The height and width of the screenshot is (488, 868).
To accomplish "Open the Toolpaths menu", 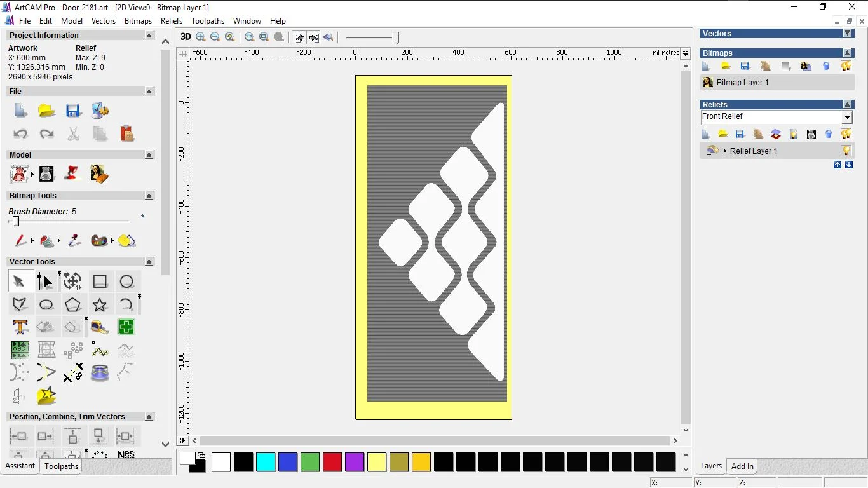I will [207, 21].
